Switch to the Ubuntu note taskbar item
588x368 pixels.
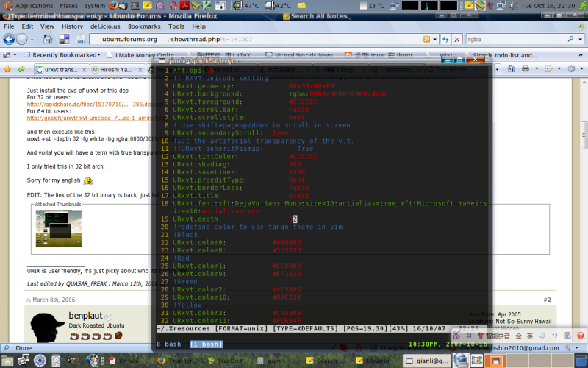click(x=373, y=361)
